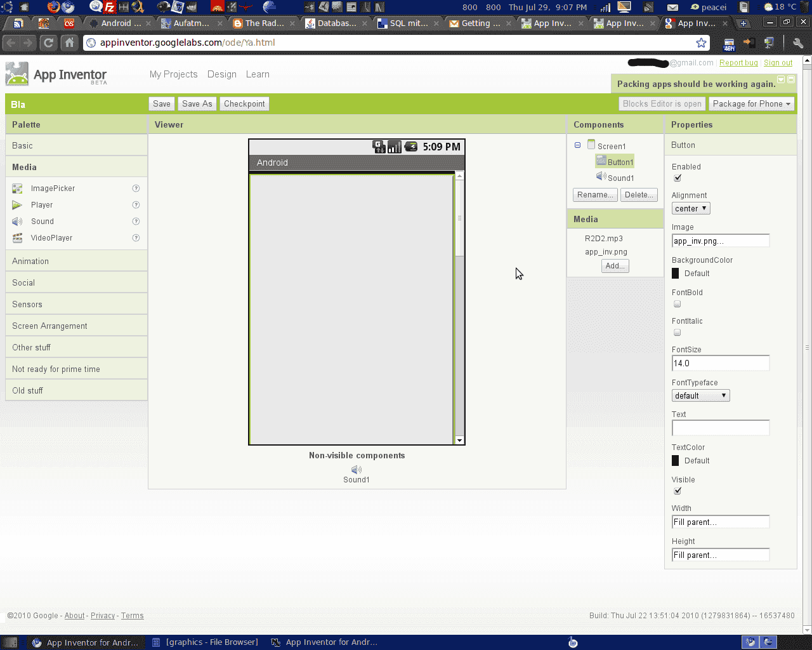Collapse the Screen1 tree node
The image size is (812, 650).
[x=578, y=145]
